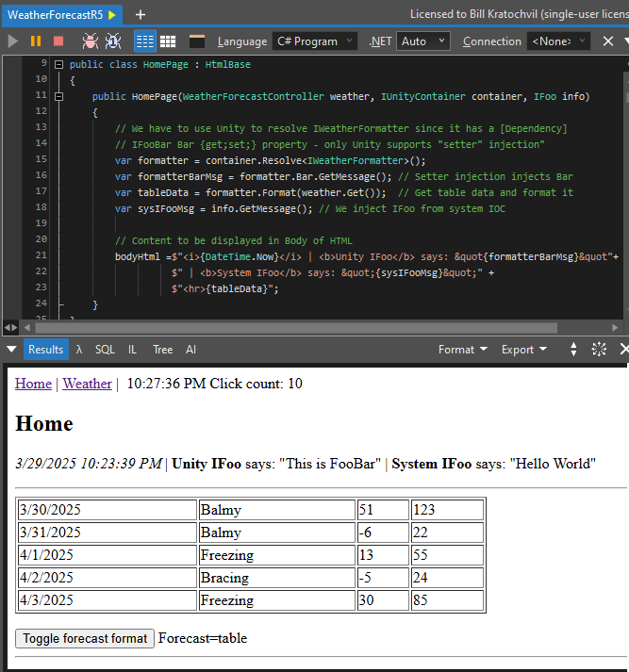The image size is (629, 672).
Task: Open a new query tab with plus
Action: pyautogui.click(x=141, y=15)
